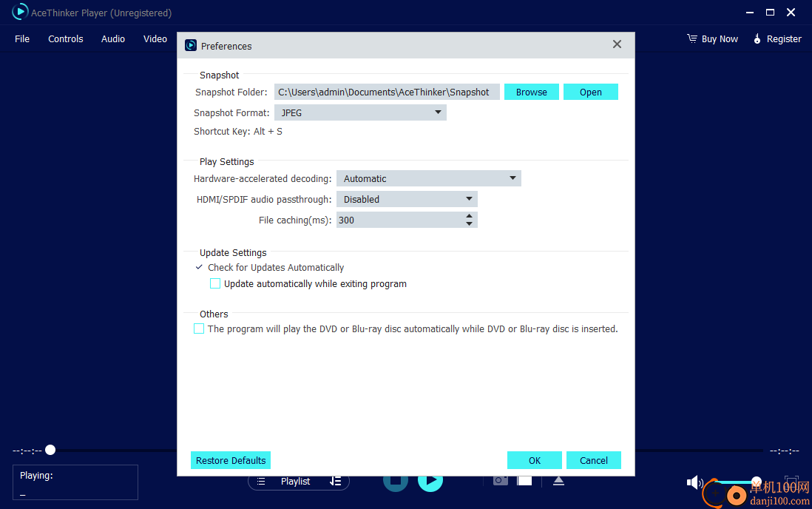Click Open to view the snapshot folder

(x=591, y=92)
